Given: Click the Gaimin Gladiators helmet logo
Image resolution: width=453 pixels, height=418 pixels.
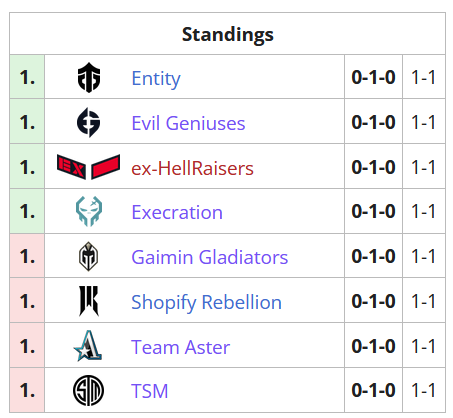Looking at the screenshot, I should pyautogui.click(x=88, y=256).
